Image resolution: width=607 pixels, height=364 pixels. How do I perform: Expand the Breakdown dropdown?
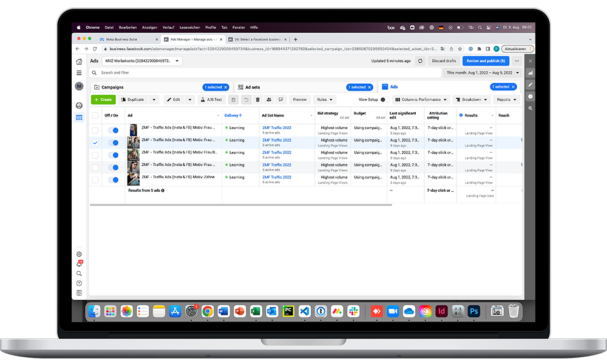[x=472, y=99]
